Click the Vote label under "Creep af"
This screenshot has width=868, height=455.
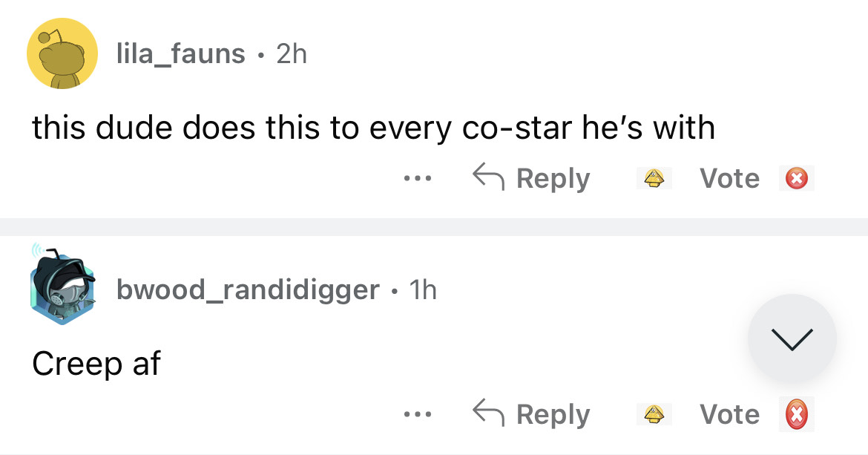(x=730, y=414)
